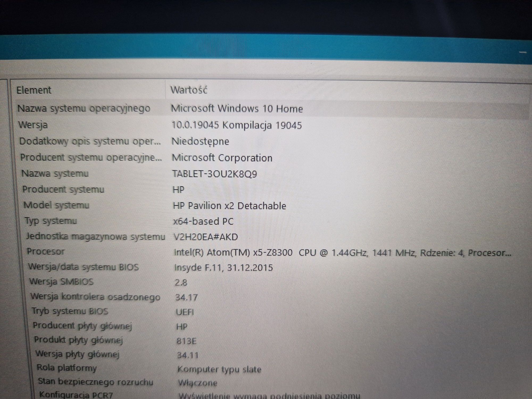
Task: Select the Intel Atom x5-Z8300 processor value
Action: point(343,252)
